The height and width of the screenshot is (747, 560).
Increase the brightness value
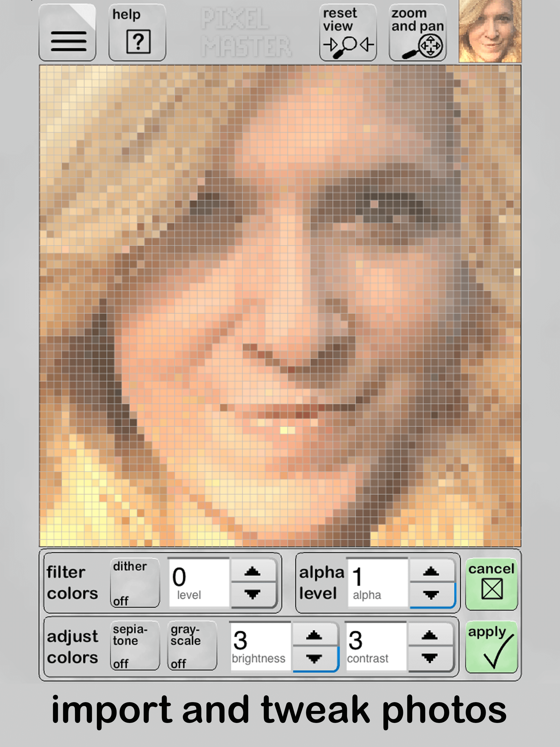coord(314,635)
